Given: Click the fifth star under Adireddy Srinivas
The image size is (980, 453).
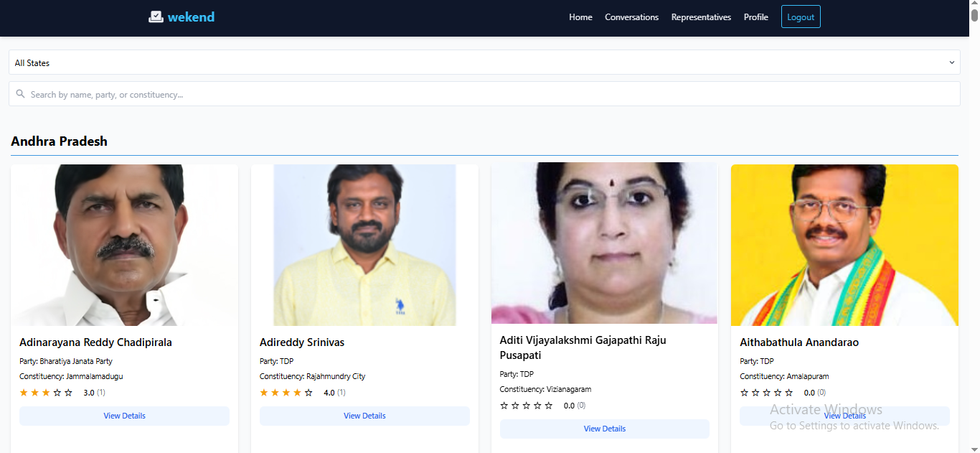Looking at the screenshot, I should (x=308, y=393).
